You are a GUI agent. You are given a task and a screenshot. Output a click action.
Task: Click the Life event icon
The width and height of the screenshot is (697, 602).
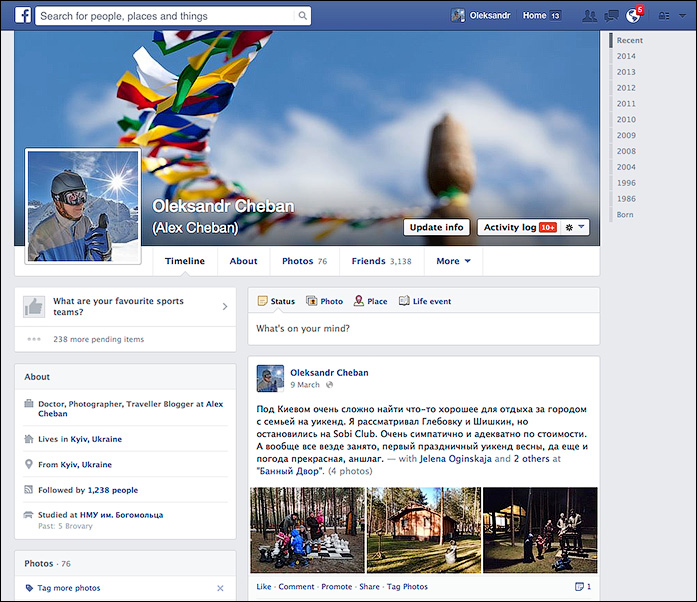tap(404, 301)
